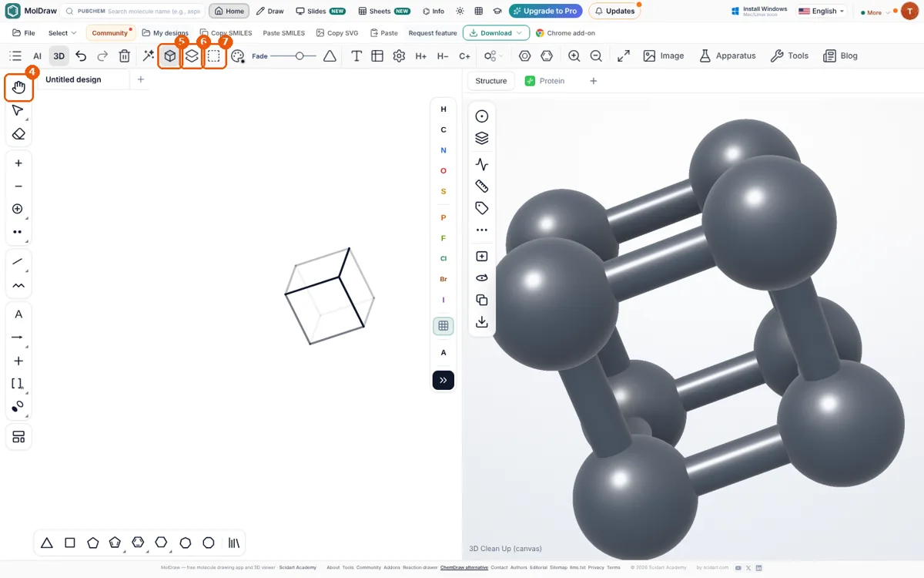Open the layers icon in 3D viewer
The image size is (924, 578).
[x=482, y=138]
